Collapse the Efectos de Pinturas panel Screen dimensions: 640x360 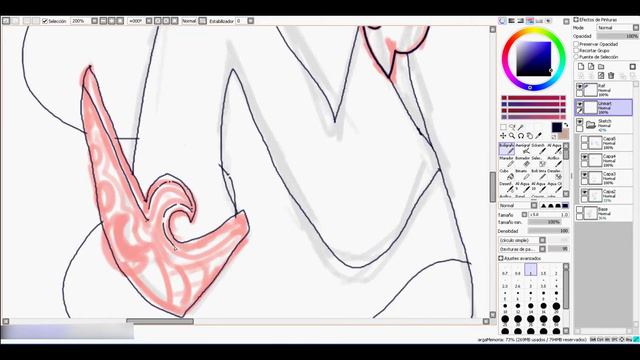[x=576, y=19]
